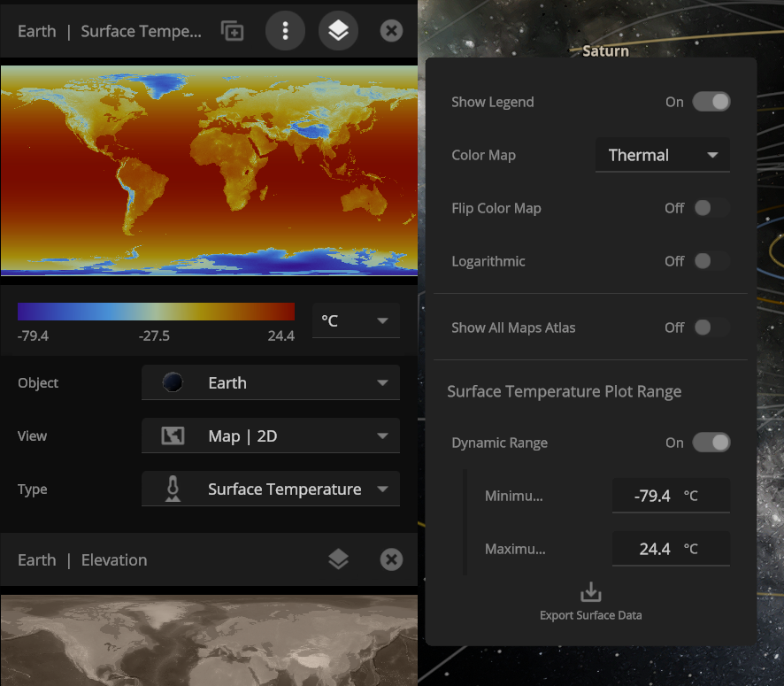Open the Thermal color map dropdown
The width and height of the screenshot is (784, 686).
[663, 155]
